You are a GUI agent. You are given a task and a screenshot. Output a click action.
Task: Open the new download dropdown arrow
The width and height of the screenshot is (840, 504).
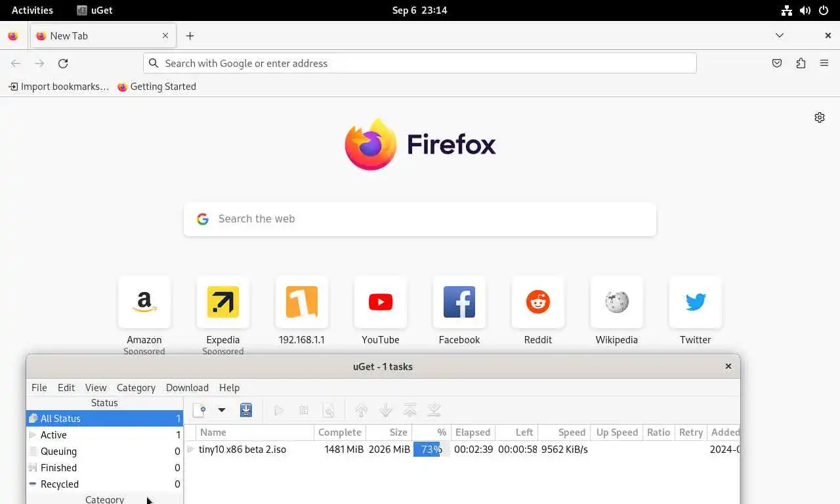pyautogui.click(x=222, y=410)
